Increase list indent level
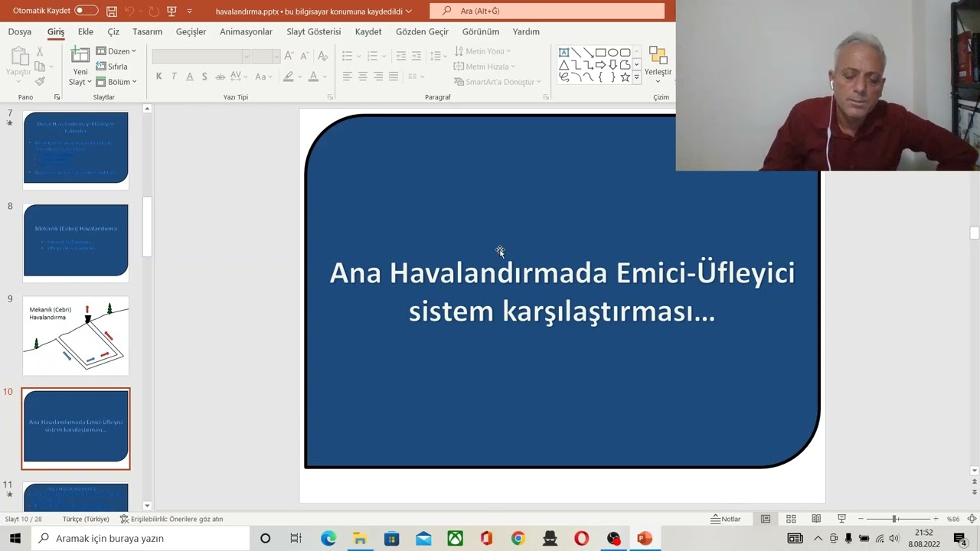 click(x=416, y=56)
